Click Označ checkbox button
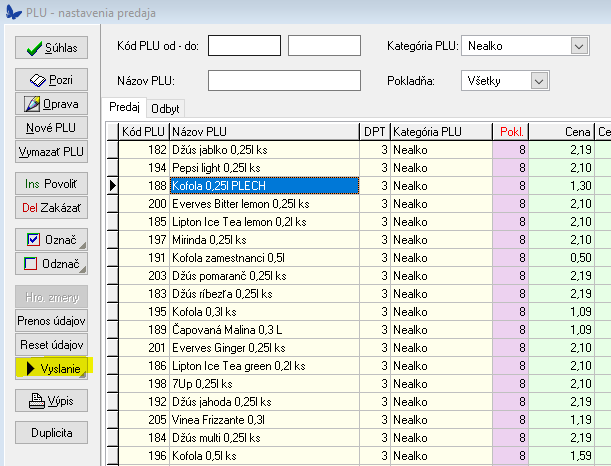The width and height of the screenshot is (611, 466). tap(51, 240)
